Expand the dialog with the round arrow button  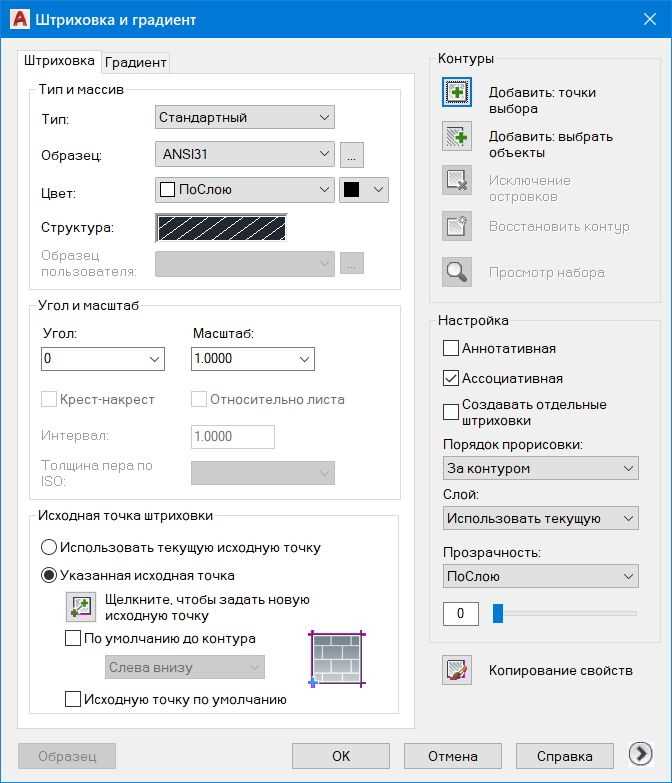(x=641, y=753)
